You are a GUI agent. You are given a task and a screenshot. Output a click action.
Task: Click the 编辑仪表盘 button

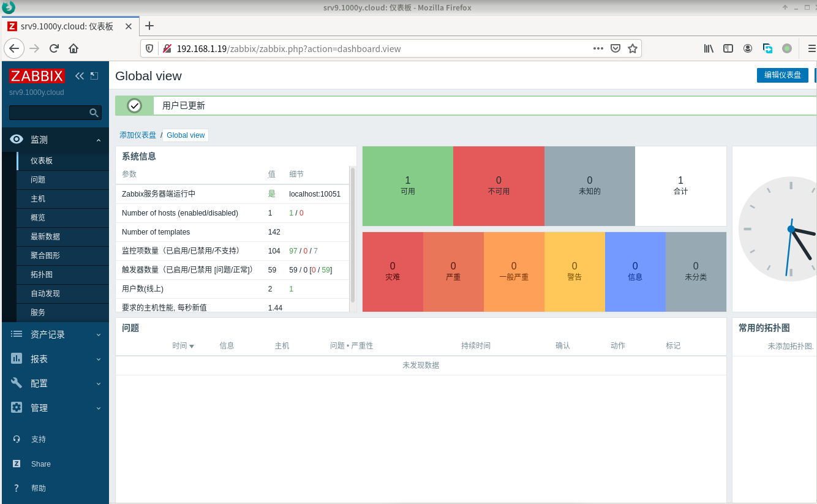(783, 75)
